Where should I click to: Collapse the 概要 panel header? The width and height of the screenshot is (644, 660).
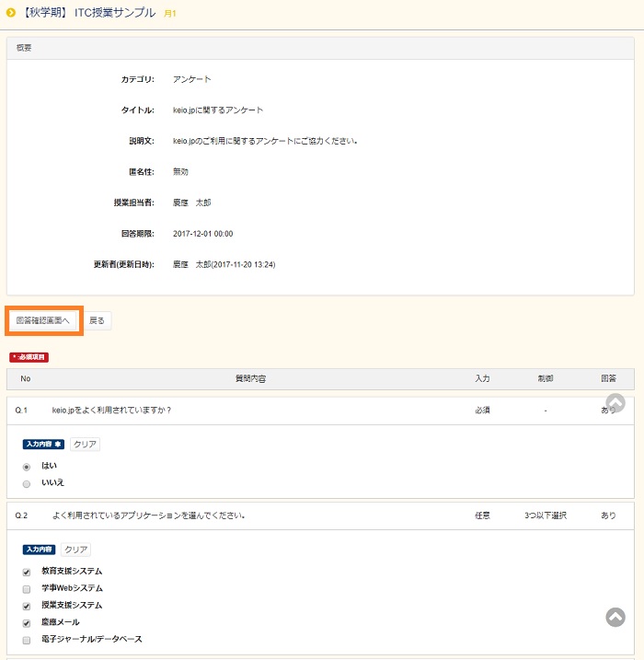tap(320, 47)
